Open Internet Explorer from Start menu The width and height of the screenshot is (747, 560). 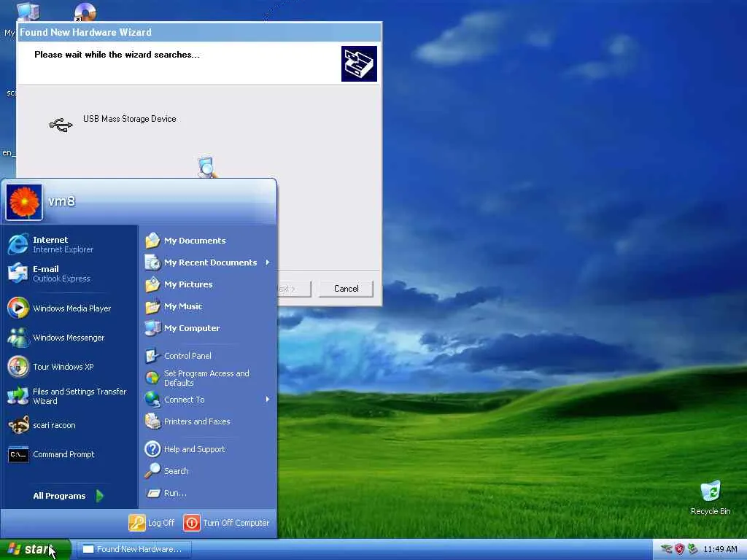pyautogui.click(x=69, y=244)
